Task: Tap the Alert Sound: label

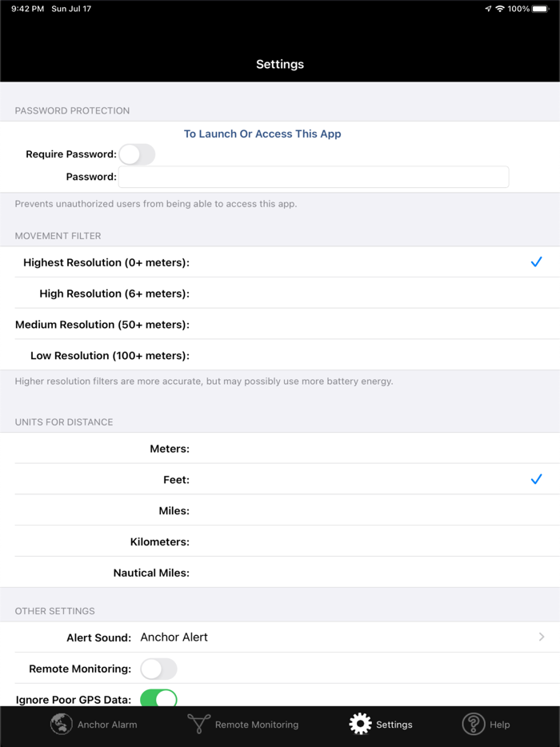Action: (98, 637)
